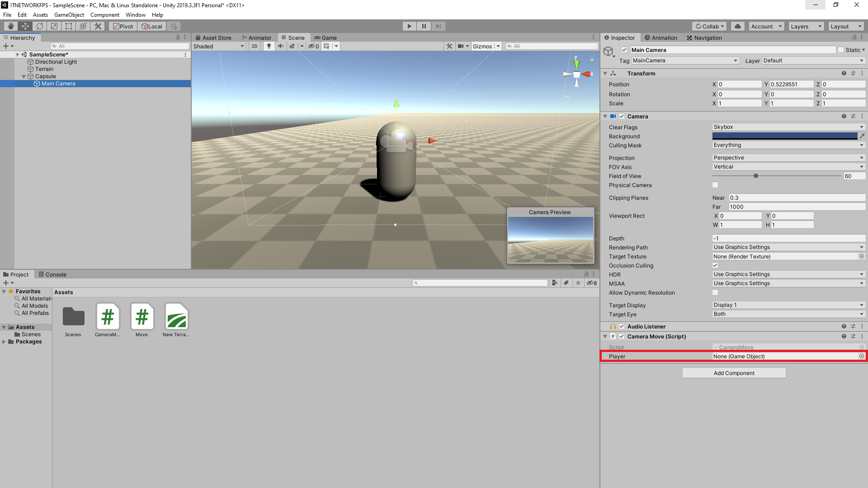Assign a Player in the Camera Move script field
Image resolution: width=868 pixels, height=488 pixels.
pyautogui.click(x=787, y=356)
